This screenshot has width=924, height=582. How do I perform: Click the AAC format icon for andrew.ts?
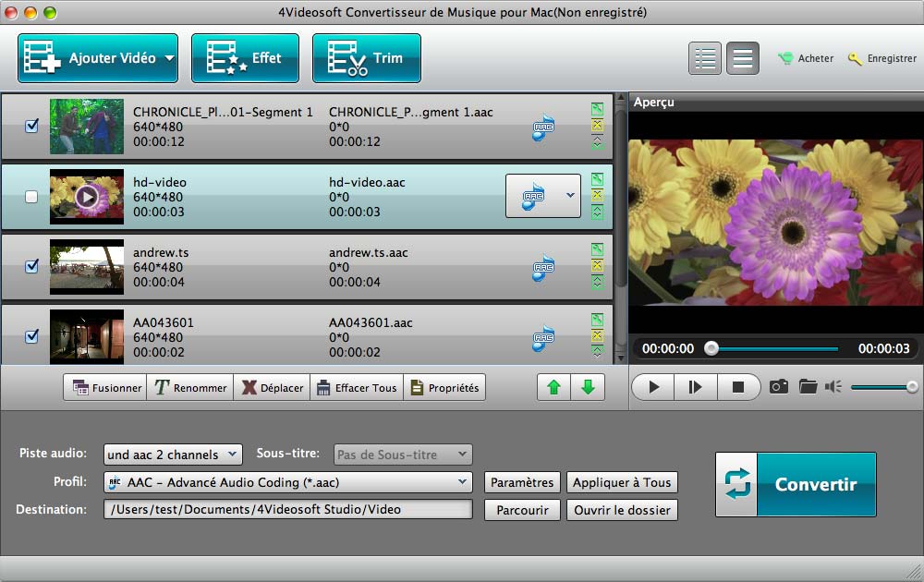542,267
